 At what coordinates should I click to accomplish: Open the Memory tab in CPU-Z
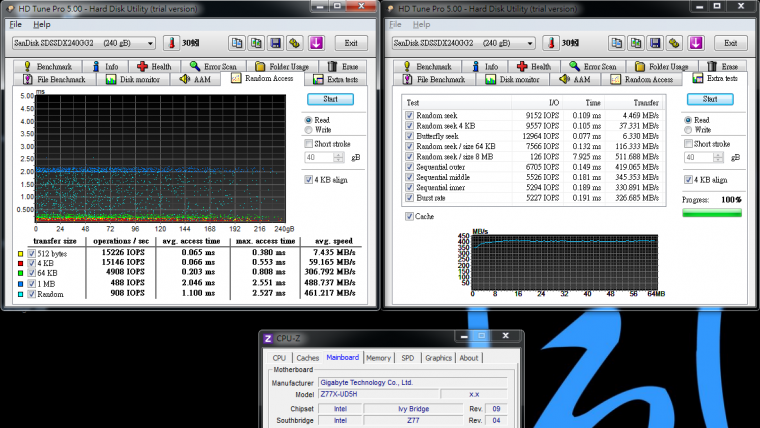(378, 358)
